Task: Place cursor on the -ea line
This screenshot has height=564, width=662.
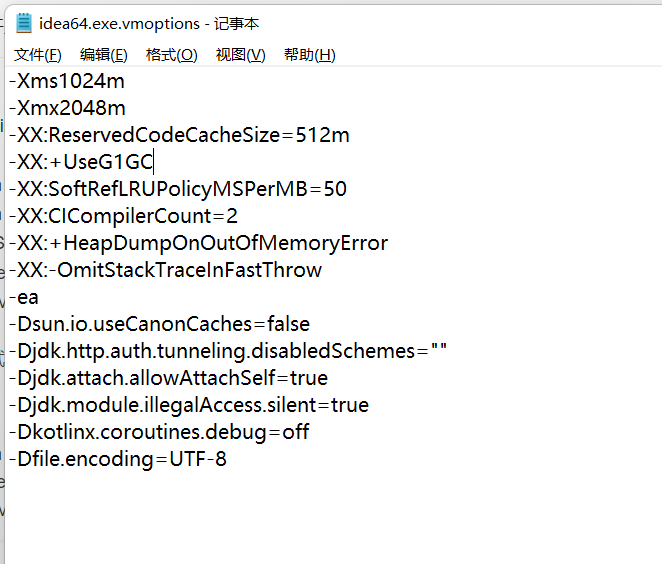Action: [x=23, y=297]
